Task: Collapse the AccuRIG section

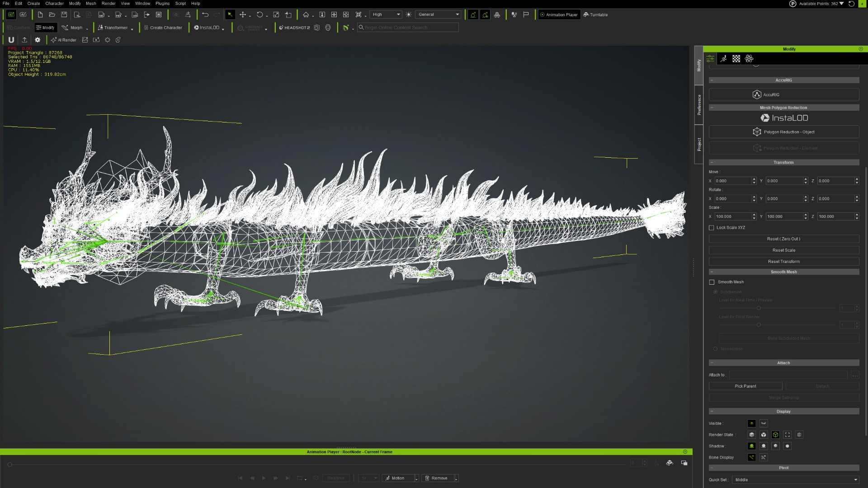Action: (x=712, y=80)
